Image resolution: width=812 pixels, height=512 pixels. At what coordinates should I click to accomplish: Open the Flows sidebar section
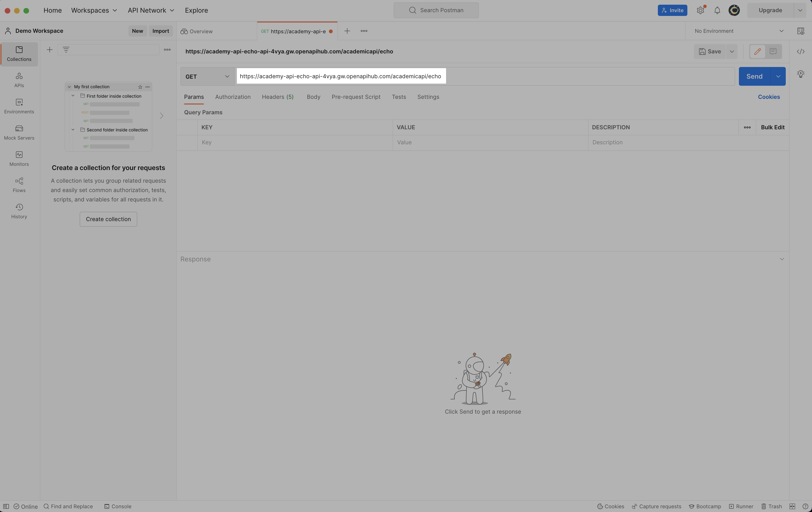coord(19,185)
